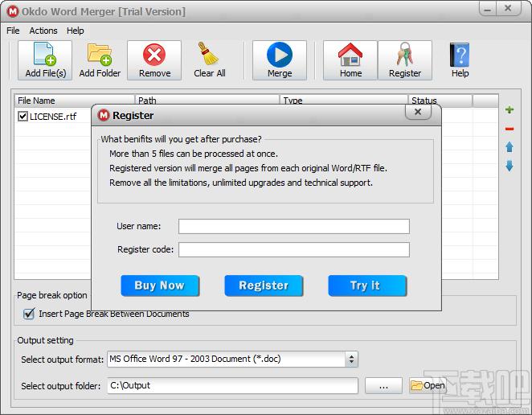The height and width of the screenshot is (415, 532).
Task: Click the Path column header
Action: click(207, 101)
